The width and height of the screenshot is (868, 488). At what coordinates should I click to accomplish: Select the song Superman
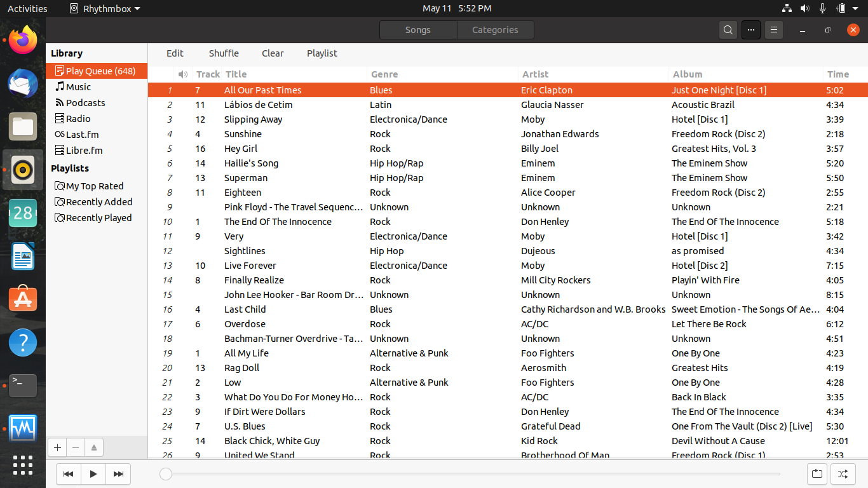tap(245, 178)
